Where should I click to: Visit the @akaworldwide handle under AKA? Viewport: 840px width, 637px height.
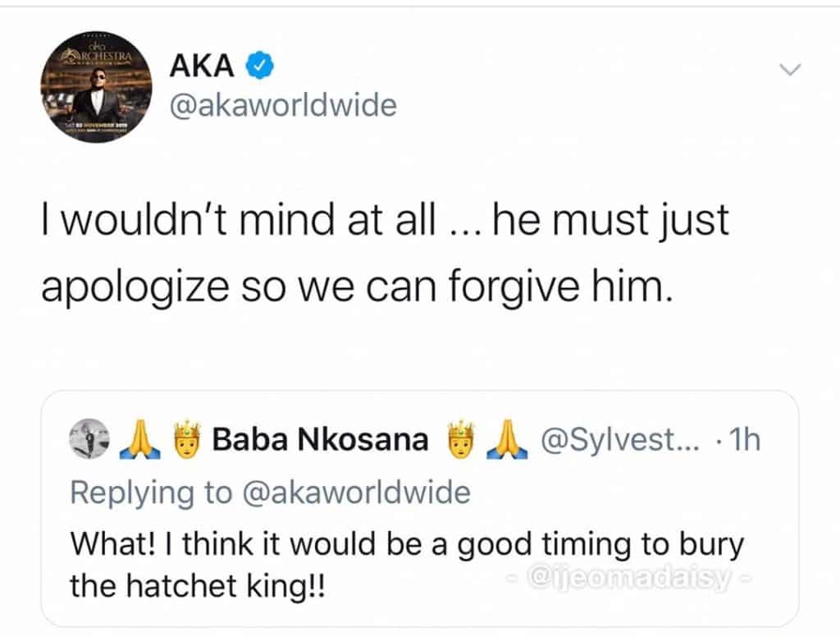pyautogui.click(x=283, y=104)
